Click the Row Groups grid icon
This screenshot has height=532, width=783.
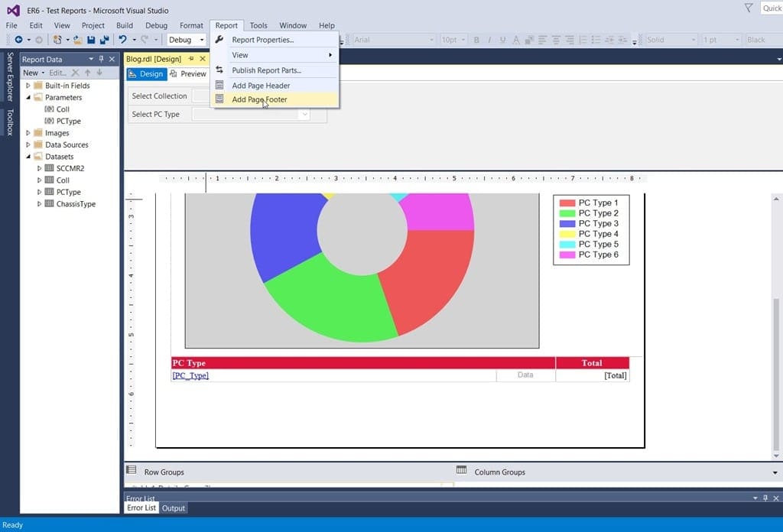pyautogui.click(x=132, y=469)
